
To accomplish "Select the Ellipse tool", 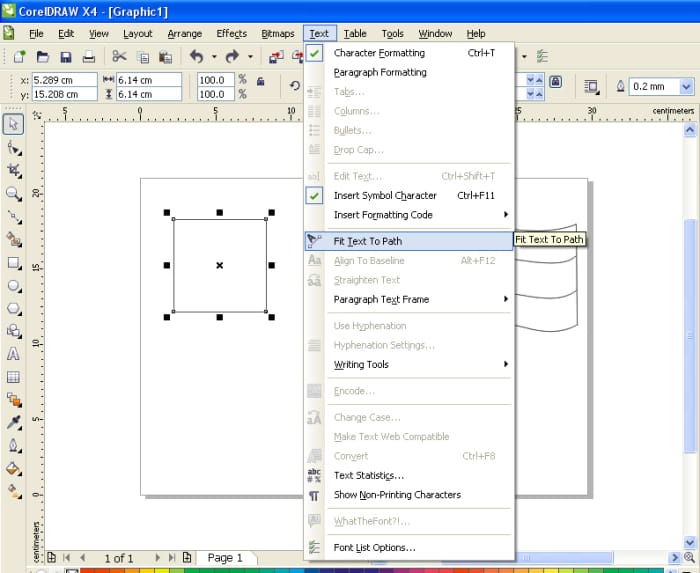I will point(13,286).
